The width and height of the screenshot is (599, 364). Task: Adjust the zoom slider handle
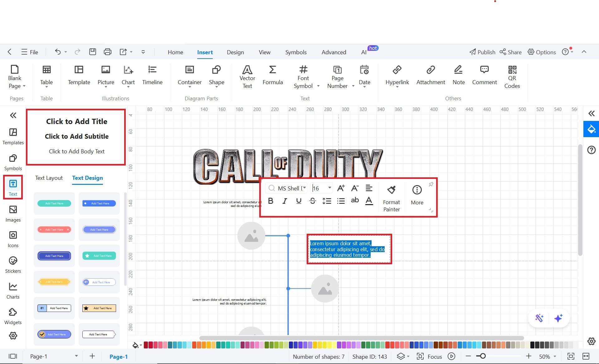[483, 356]
